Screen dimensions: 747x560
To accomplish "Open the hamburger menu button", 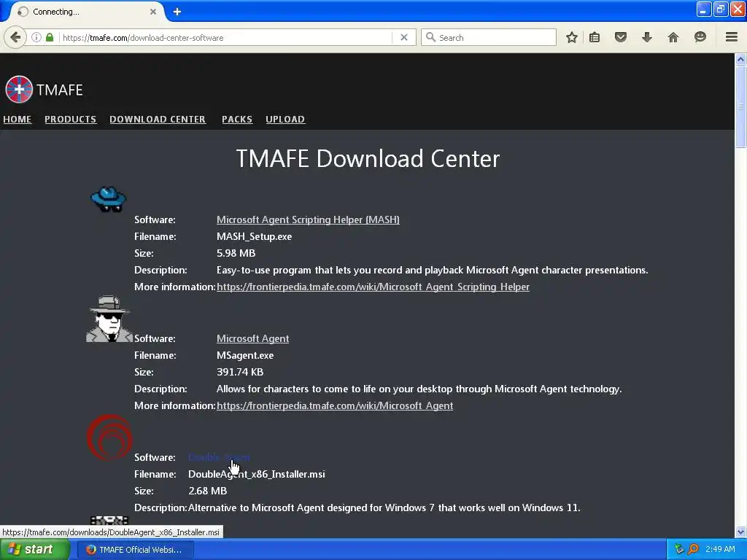I will pos(732,37).
